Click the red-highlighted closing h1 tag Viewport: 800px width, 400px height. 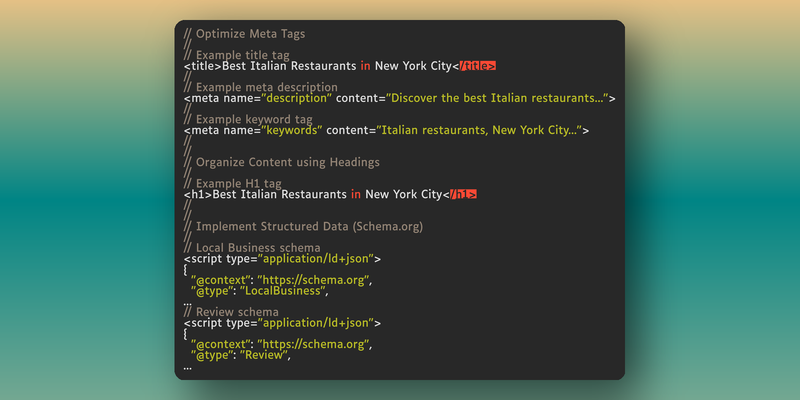(x=462, y=194)
